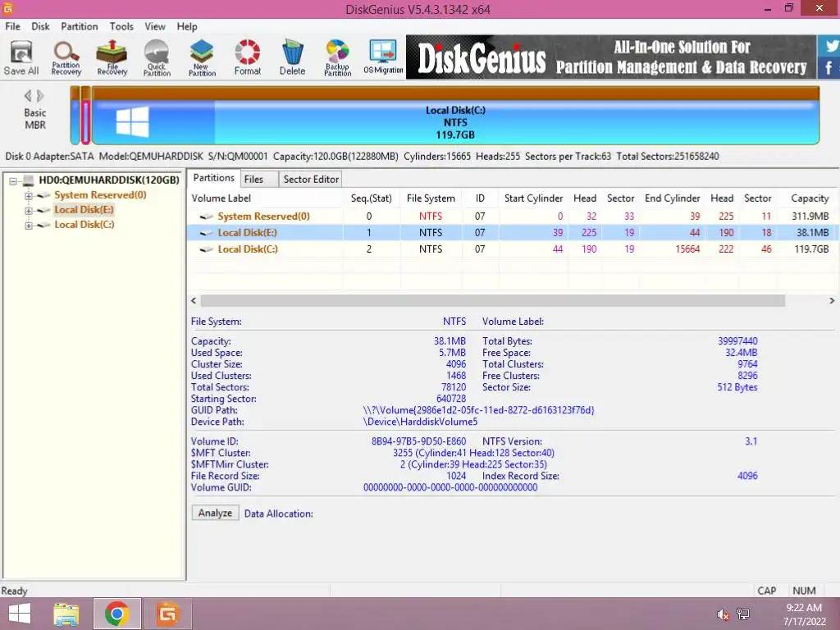Viewport: 840px width, 630px height.
Task: Open the File menu
Action: click(12, 26)
